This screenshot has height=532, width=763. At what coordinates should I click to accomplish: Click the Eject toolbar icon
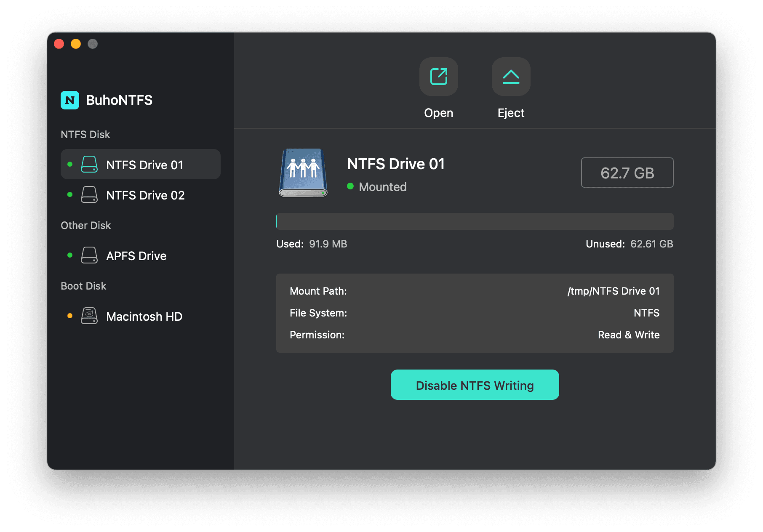tap(510, 77)
